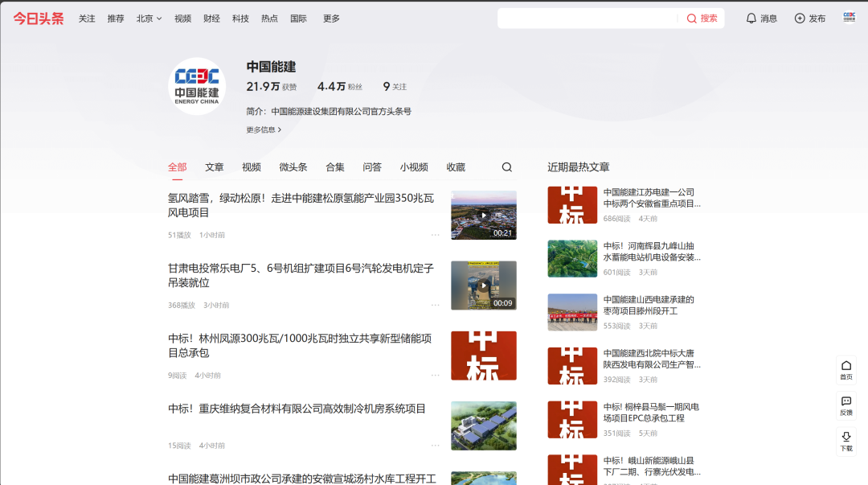This screenshot has width=868, height=485.
Task: Open 财经 channel
Action: point(211,18)
